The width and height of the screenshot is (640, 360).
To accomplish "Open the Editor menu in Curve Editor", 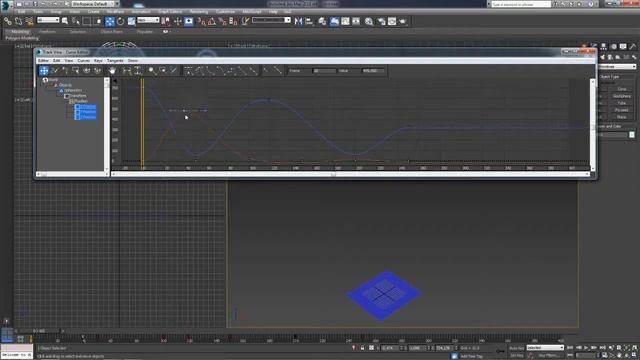I will click(43, 60).
